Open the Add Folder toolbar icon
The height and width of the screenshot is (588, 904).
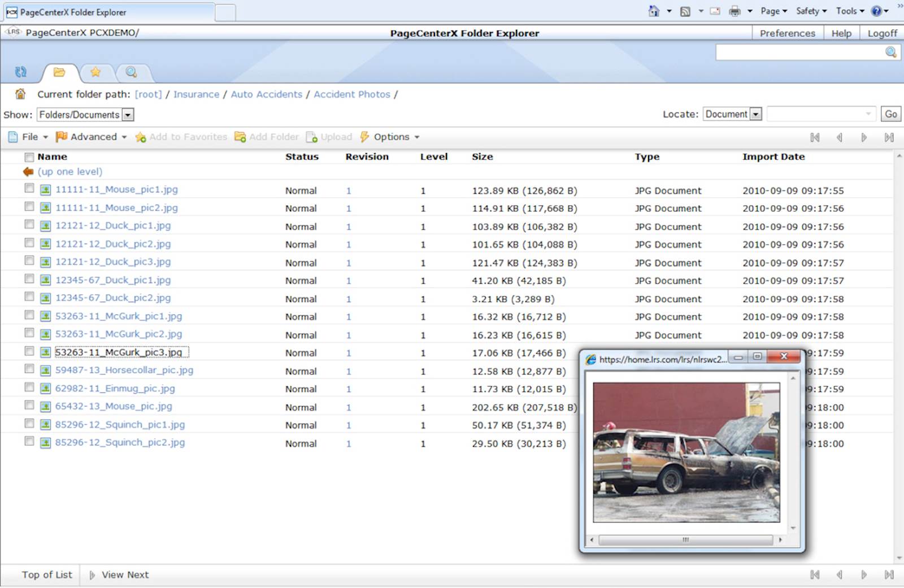(x=240, y=137)
